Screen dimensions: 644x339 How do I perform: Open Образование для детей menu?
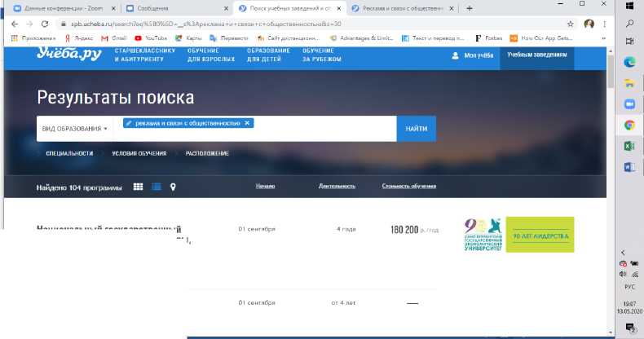pos(268,55)
